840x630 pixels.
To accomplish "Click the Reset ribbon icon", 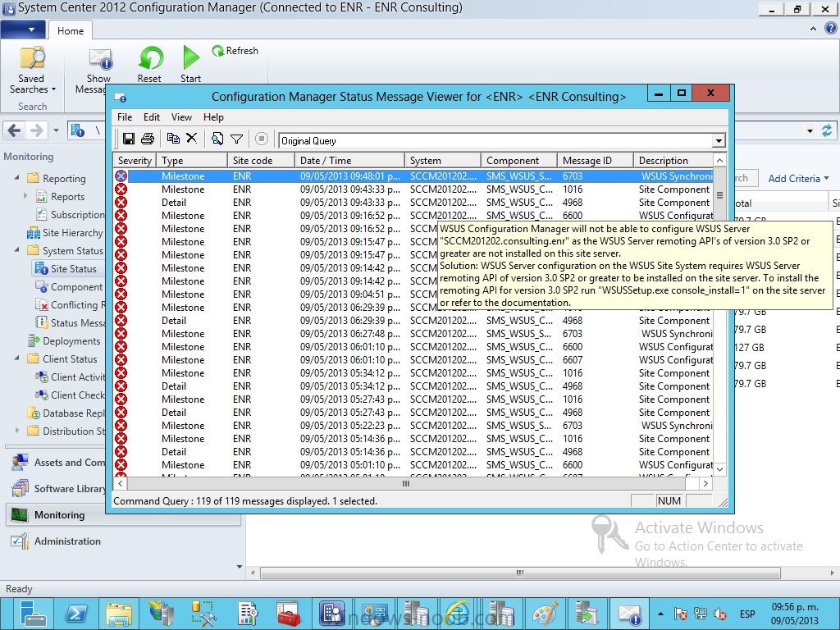I will point(150,64).
